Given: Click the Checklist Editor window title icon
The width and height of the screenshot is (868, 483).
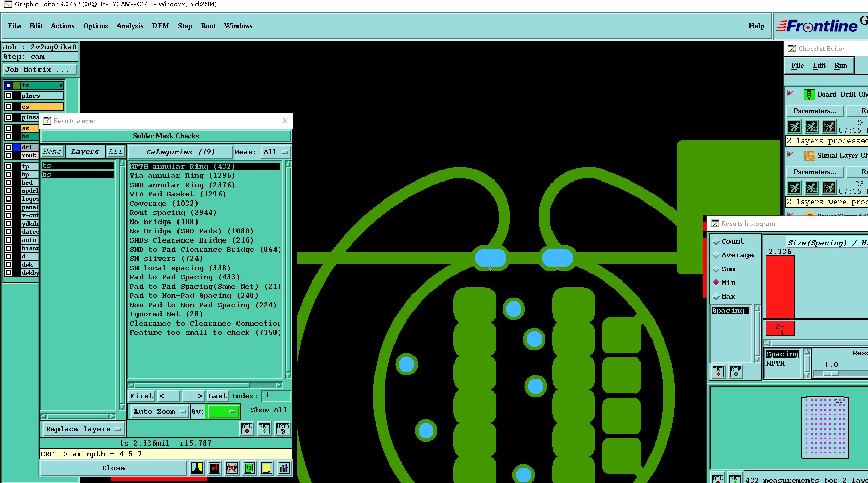Looking at the screenshot, I should tap(792, 49).
